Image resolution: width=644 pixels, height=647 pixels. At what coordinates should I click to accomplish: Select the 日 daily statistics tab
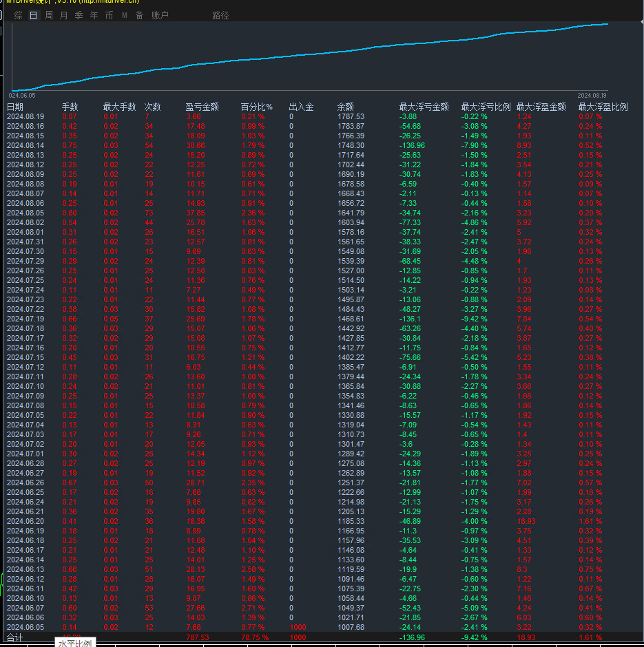point(34,15)
